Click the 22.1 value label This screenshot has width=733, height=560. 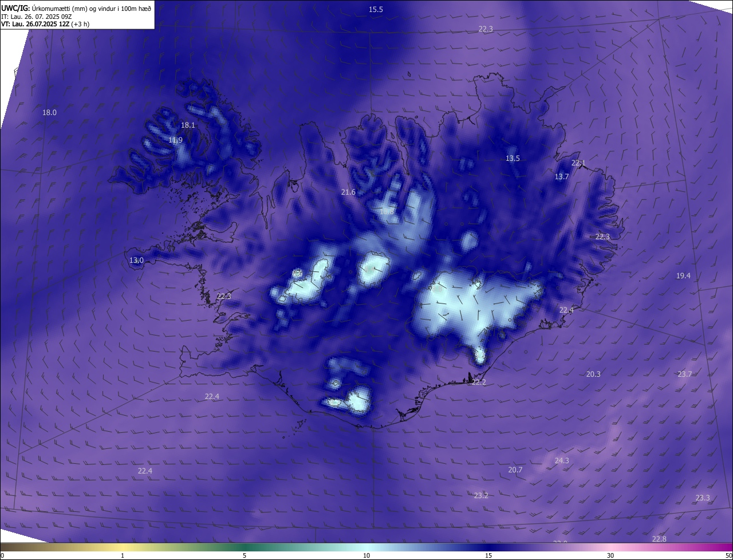(x=578, y=163)
